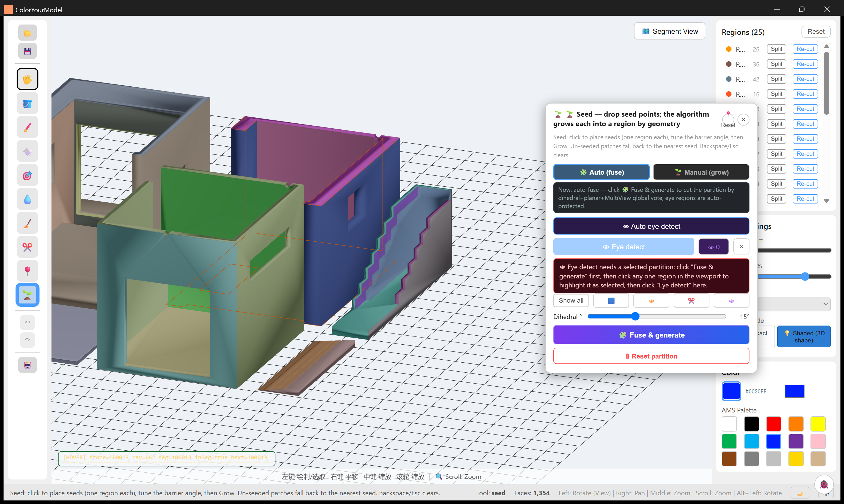Click Show all in Seed panel

coord(571,300)
